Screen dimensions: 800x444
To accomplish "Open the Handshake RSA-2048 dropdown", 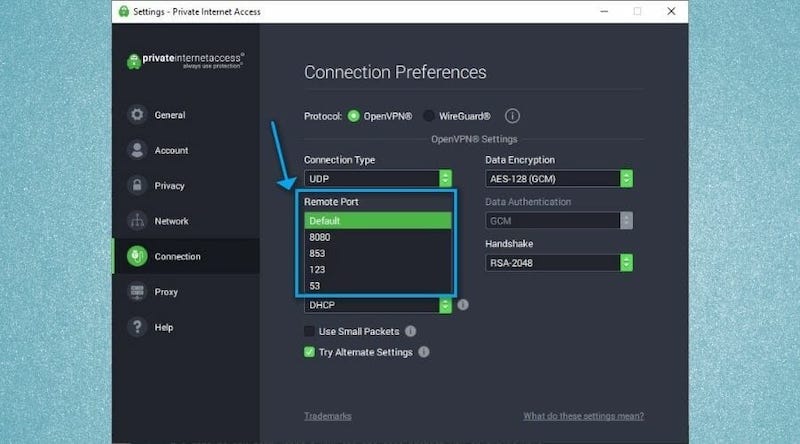I will click(x=559, y=263).
